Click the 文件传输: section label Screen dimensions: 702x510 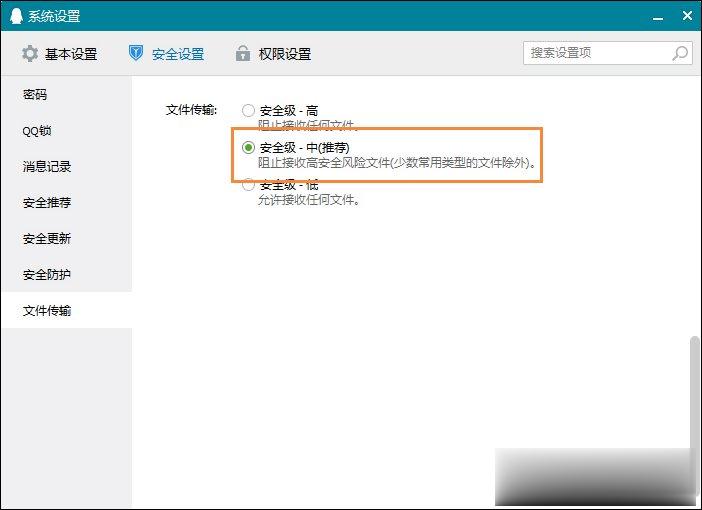pyautogui.click(x=191, y=110)
